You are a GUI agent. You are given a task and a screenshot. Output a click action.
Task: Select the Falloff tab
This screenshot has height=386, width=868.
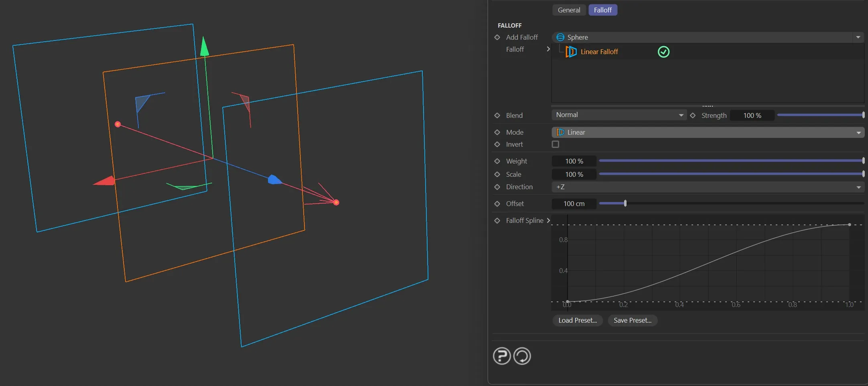602,10
